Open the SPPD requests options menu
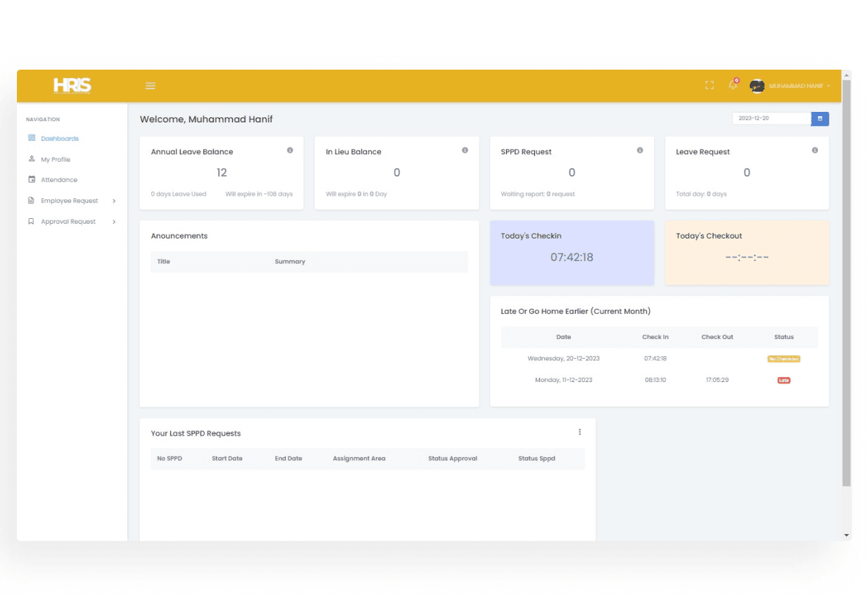Viewport: 868px width, 610px height. 579,431
